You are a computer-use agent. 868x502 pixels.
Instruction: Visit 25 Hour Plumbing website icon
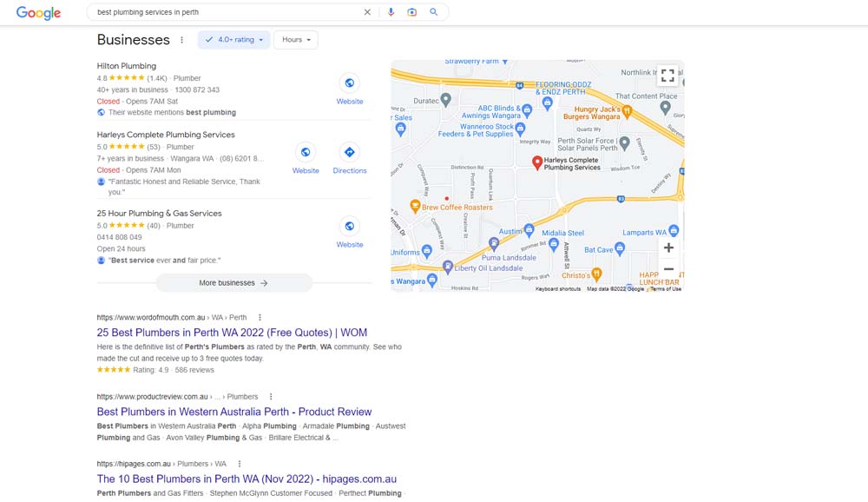pos(349,226)
